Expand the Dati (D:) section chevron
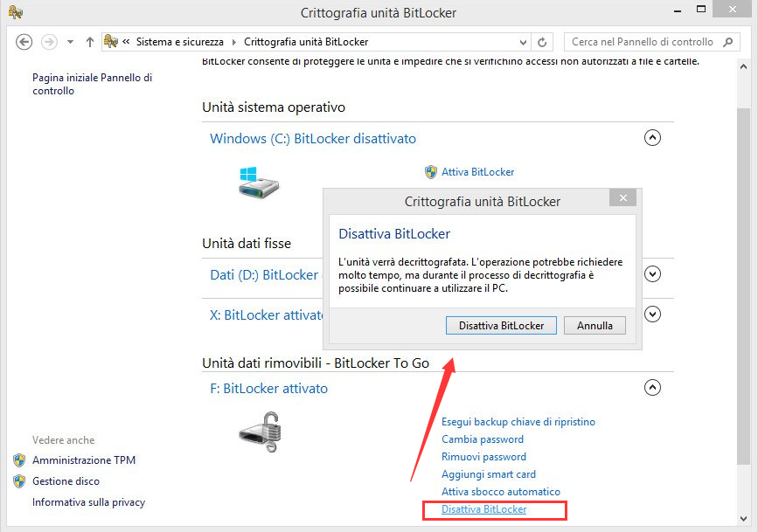Image resolution: width=758 pixels, height=532 pixels. [x=652, y=274]
